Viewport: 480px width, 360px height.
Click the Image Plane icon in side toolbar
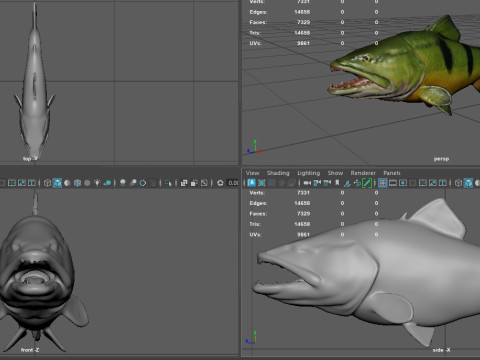click(347, 183)
